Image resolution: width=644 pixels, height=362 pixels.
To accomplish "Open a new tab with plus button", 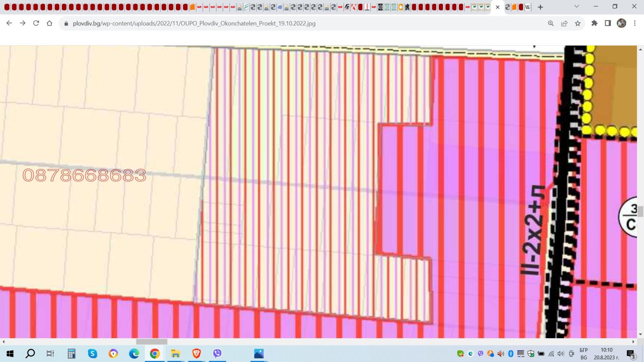I will pyautogui.click(x=540, y=7).
